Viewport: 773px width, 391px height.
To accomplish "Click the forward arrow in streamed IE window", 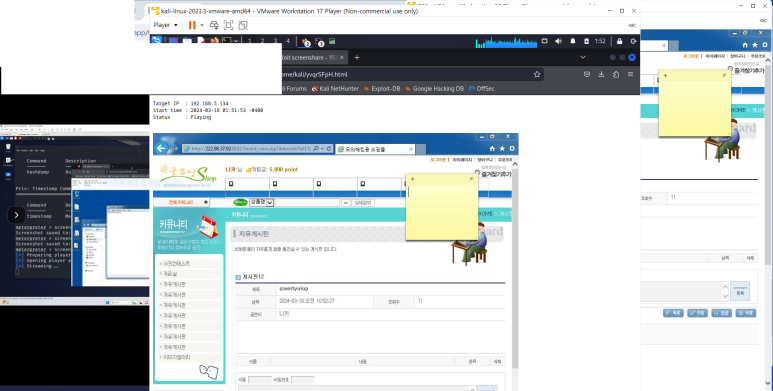I will pyautogui.click(x=175, y=148).
